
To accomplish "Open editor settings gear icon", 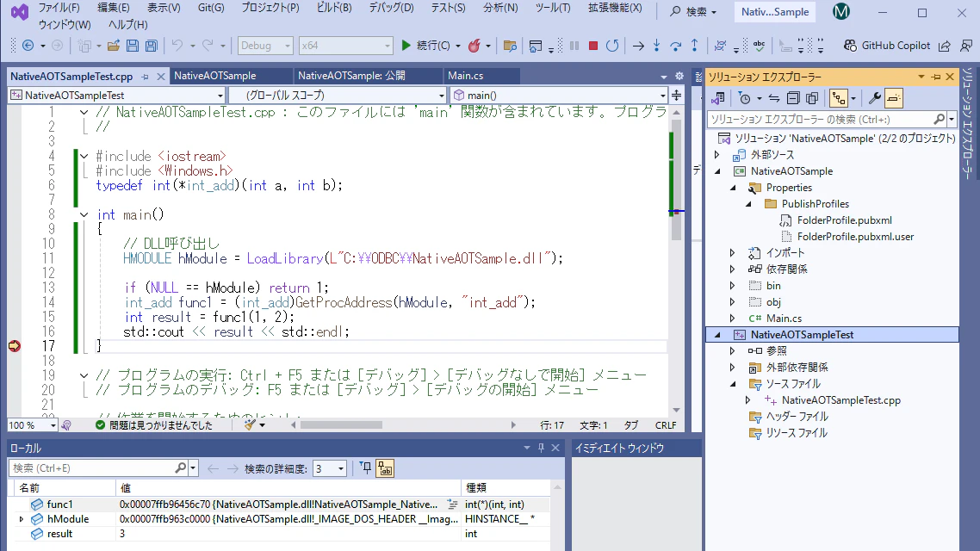I will click(x=679, y=77).
